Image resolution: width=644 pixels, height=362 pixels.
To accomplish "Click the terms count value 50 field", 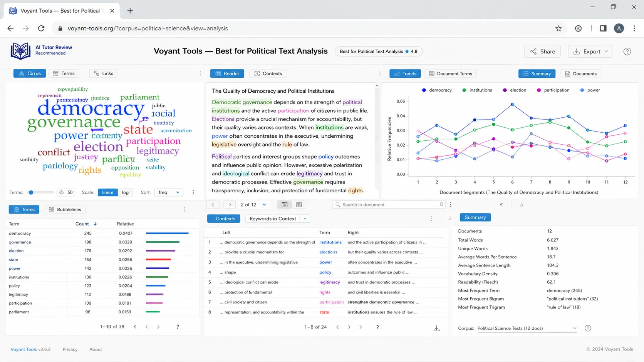I will tap(66, 192).
